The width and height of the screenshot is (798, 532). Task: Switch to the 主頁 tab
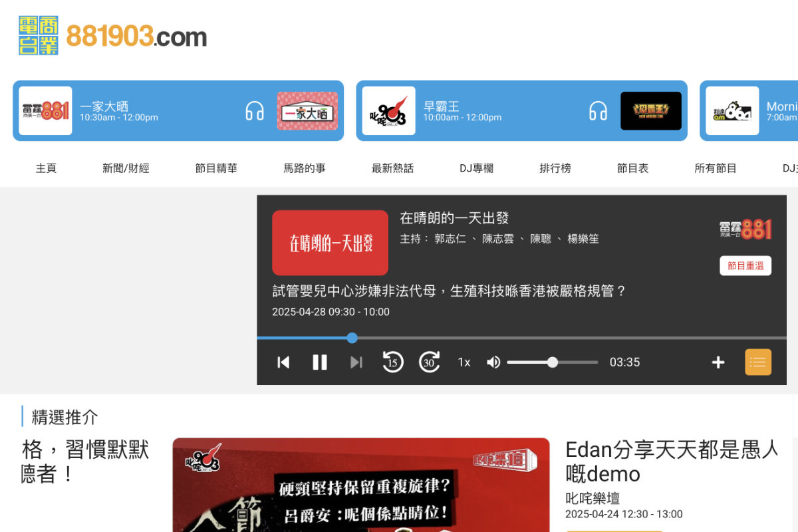pos(47,168)
